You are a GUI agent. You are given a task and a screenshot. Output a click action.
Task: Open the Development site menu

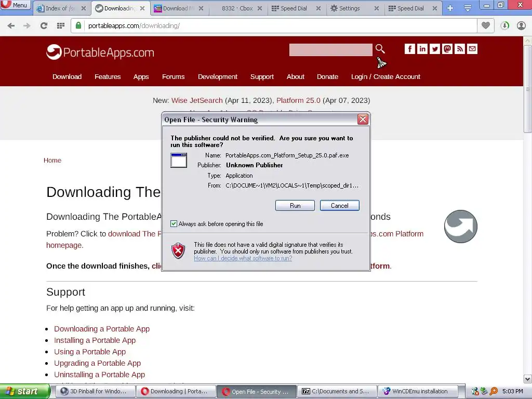click(x=218, y=77)
